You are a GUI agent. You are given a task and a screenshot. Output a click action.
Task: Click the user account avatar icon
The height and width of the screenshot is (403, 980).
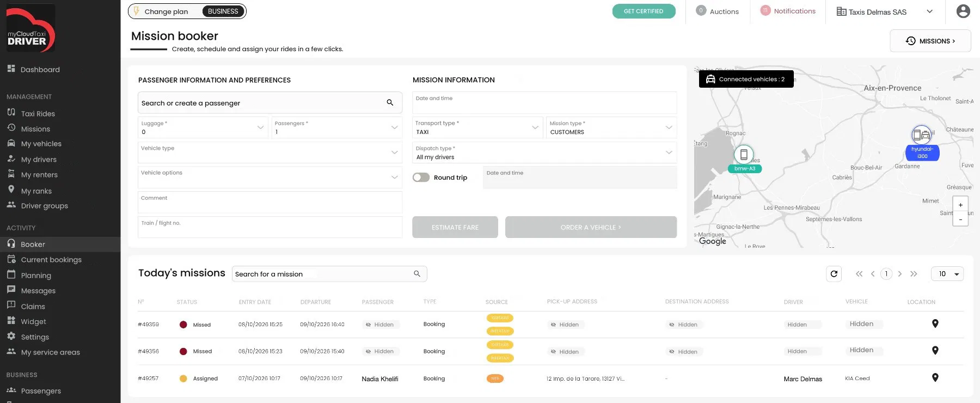[x=963, y=11]
